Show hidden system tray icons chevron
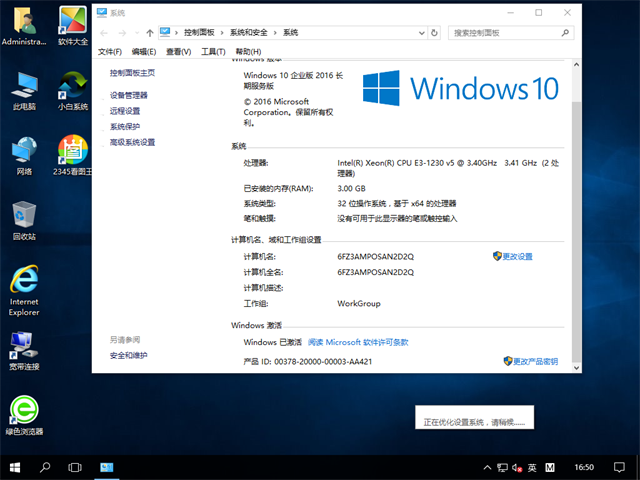This screenshot has height=480, width=640. (487, 467)
